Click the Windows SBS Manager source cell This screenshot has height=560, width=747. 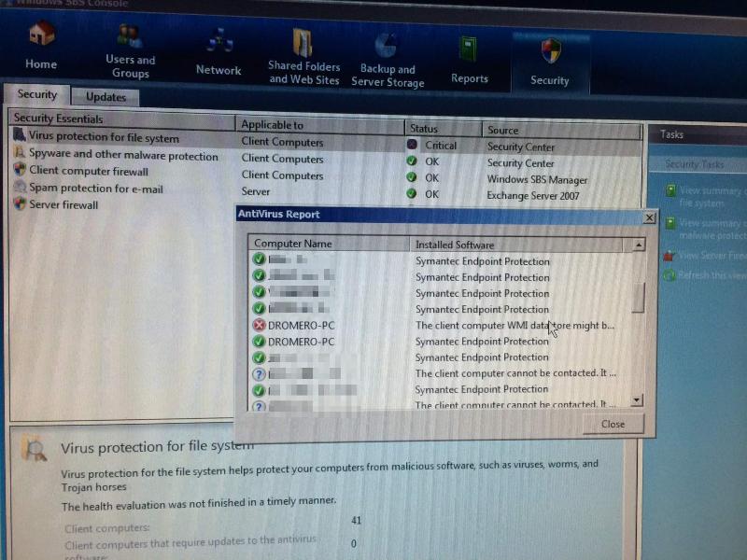click(x=537, y=180)
